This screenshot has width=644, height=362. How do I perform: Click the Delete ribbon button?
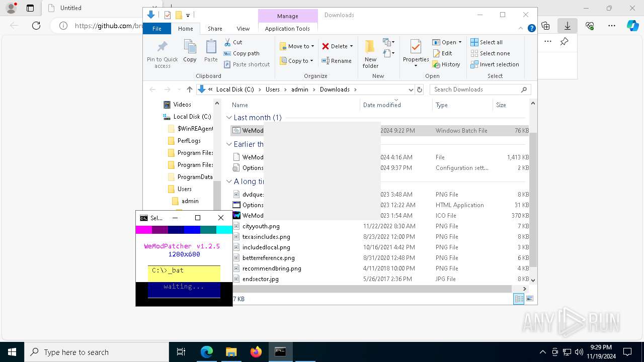(x=335, y=46)
